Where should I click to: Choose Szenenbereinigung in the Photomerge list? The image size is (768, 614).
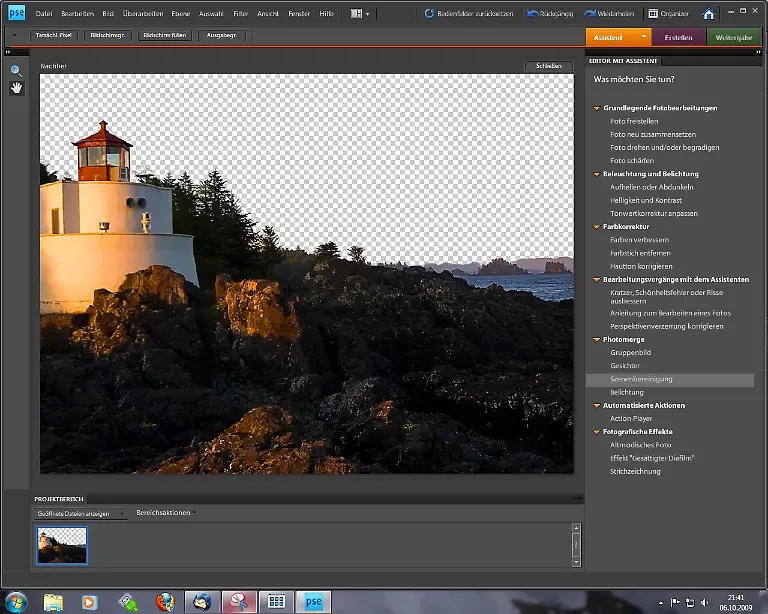pos(641,380)
